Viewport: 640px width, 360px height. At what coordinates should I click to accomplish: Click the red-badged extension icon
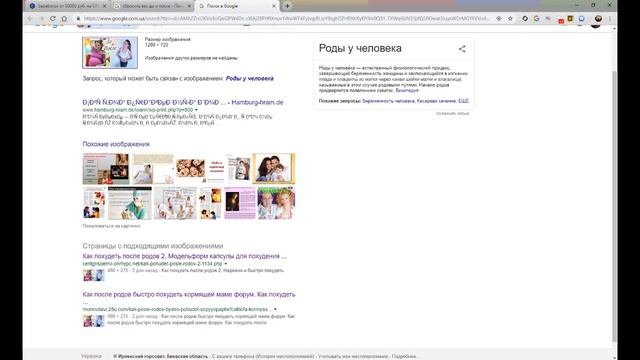coord(560,19)
